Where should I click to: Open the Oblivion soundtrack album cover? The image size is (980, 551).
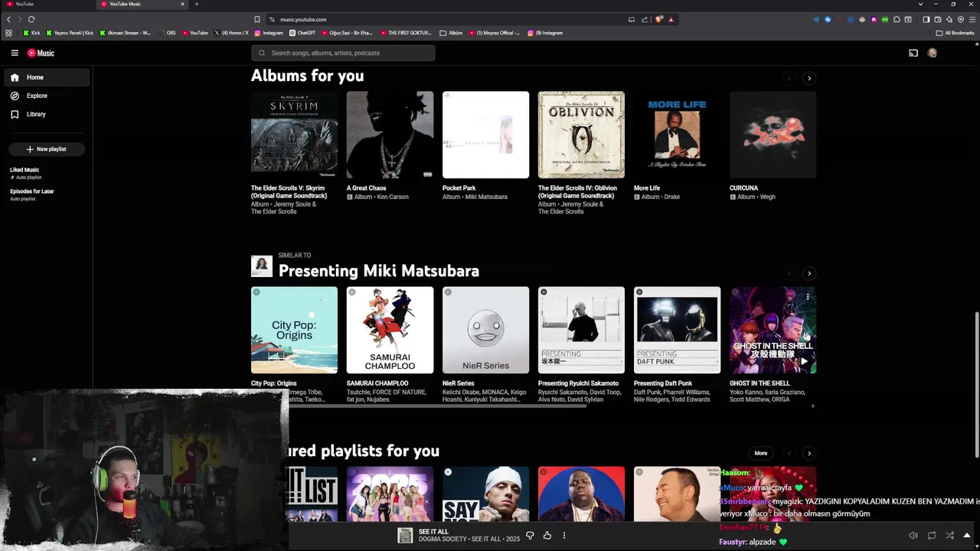click(x=581, y=135)
